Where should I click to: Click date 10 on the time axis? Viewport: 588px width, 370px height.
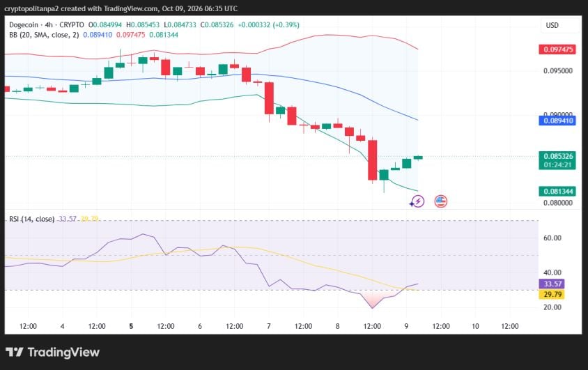tap(475, 326)
